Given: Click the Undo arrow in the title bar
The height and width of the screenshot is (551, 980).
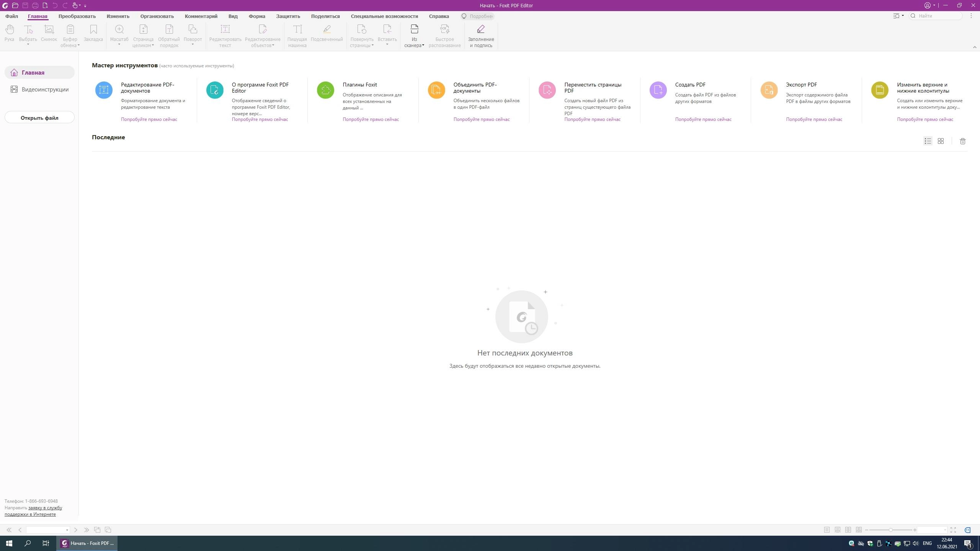Looking at the screenshot, I should pos(55,5).
